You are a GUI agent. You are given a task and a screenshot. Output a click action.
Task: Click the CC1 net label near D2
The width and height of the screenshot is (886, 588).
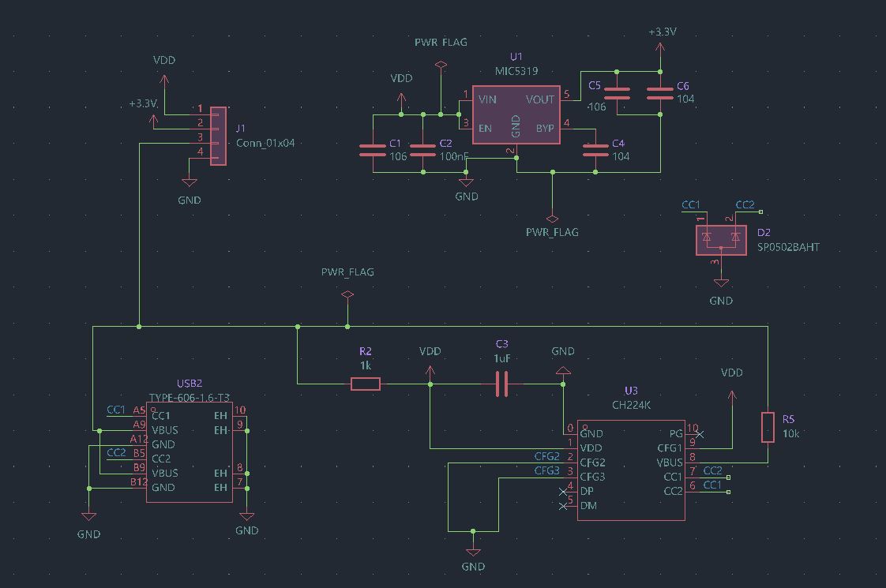(689, 204)
